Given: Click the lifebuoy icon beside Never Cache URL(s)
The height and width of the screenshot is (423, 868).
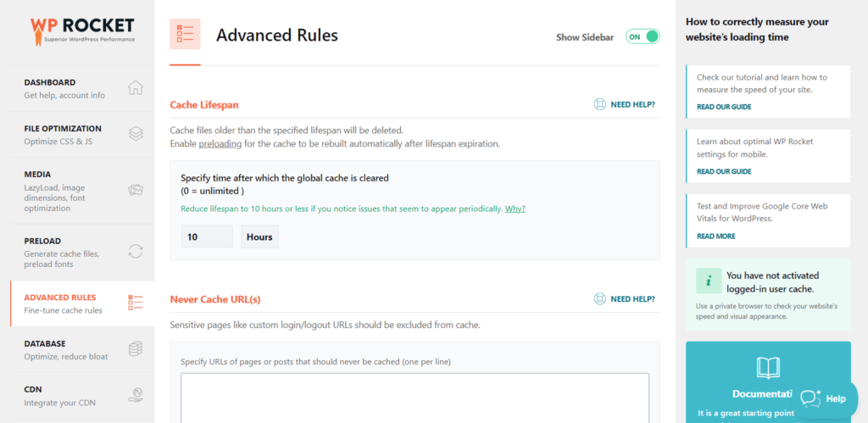Looking at the screenshot, I should (599, 299).
